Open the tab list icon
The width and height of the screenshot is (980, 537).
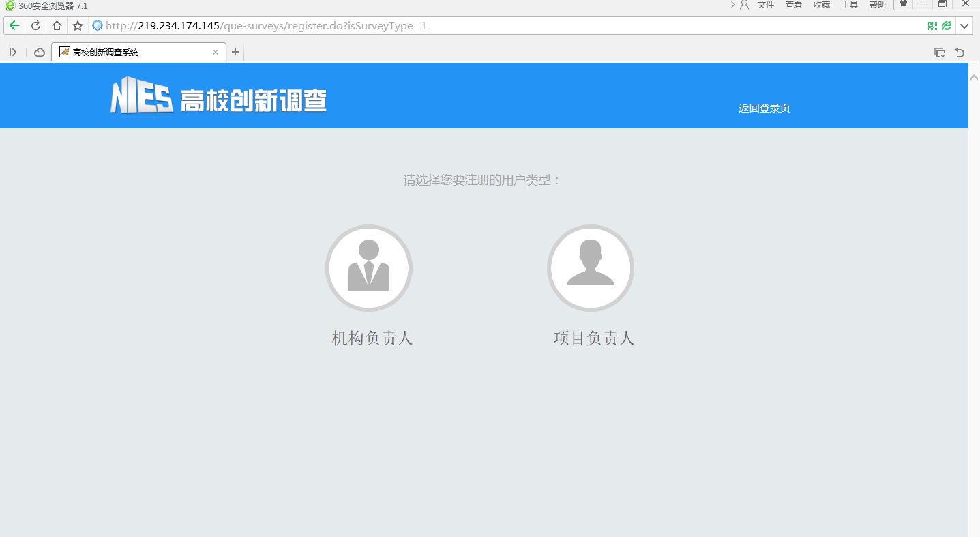(940, 52)
